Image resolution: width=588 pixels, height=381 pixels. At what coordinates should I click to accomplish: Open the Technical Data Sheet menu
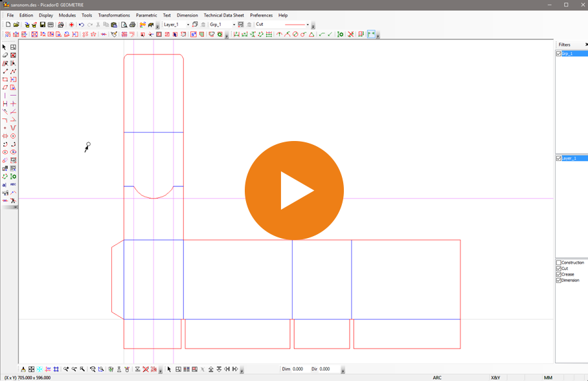coord(224,16)
